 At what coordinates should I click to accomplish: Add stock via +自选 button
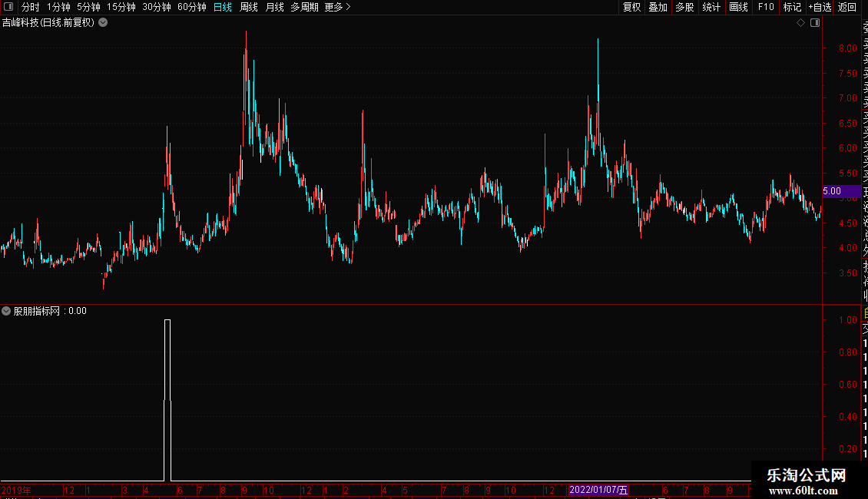820,7
